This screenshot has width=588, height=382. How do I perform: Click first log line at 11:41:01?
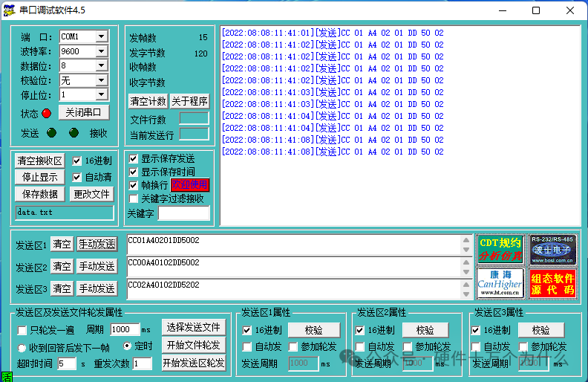(x=333, y=33)
